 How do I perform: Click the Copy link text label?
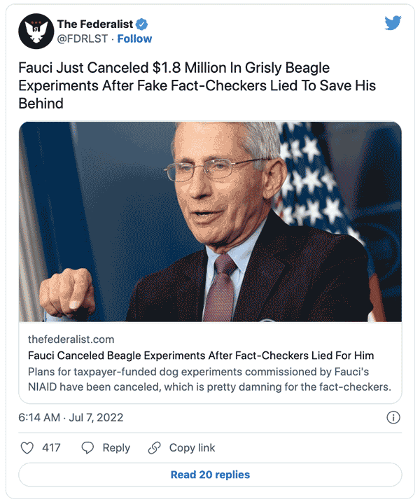[x=192, y=448]
